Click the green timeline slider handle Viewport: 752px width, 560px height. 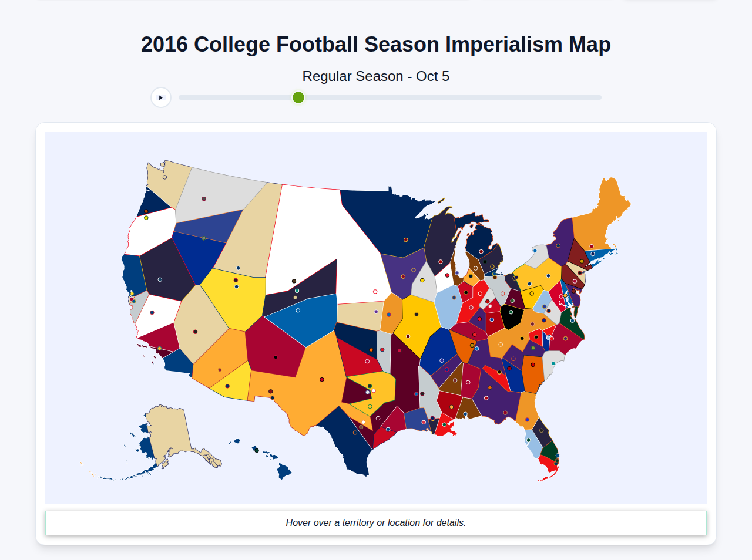click(298, 97)
